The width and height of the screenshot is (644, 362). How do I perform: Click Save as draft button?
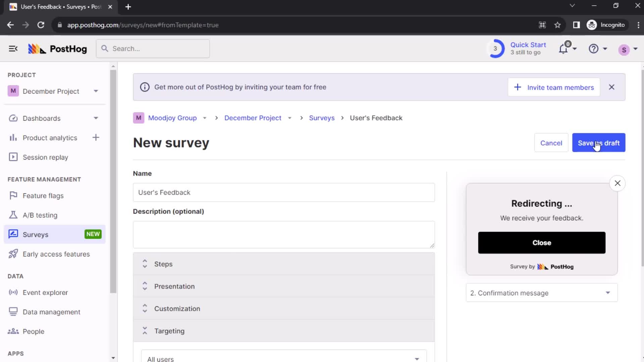(598, 143)
